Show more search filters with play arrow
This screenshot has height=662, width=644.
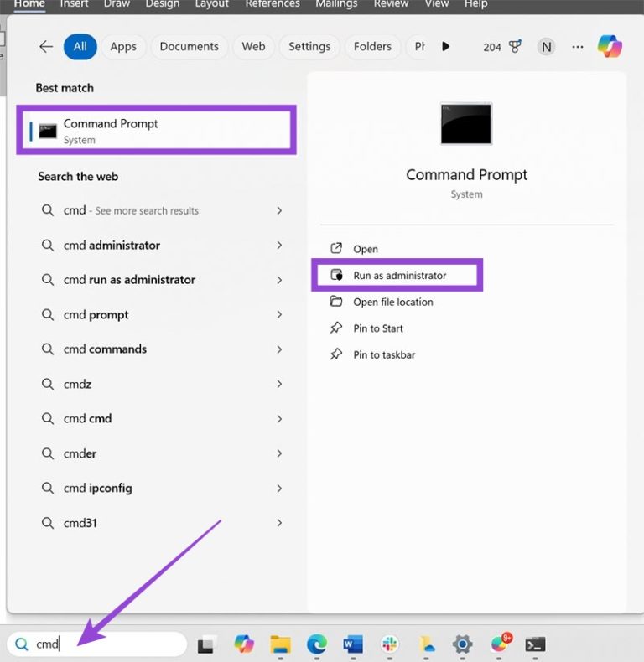point(445,46)
